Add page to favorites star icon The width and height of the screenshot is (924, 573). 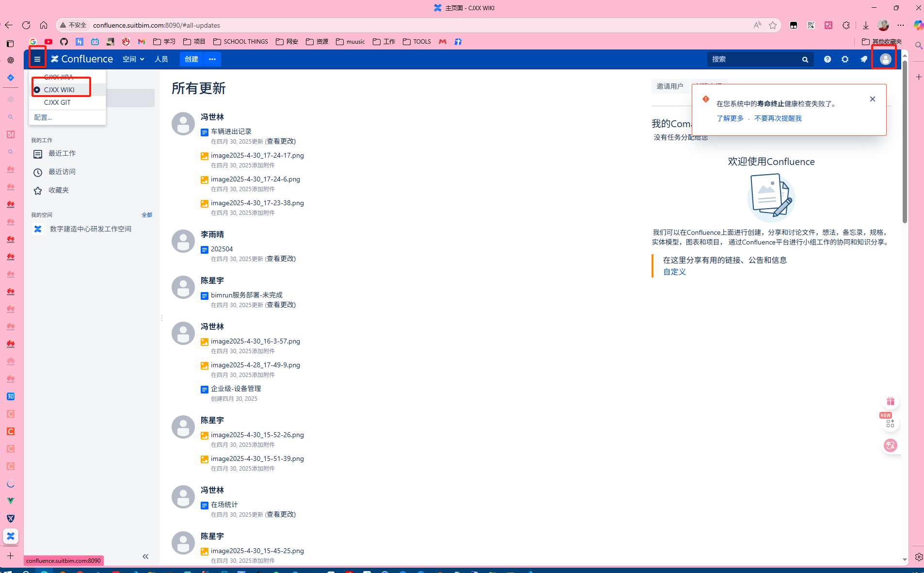click(773, 25)
